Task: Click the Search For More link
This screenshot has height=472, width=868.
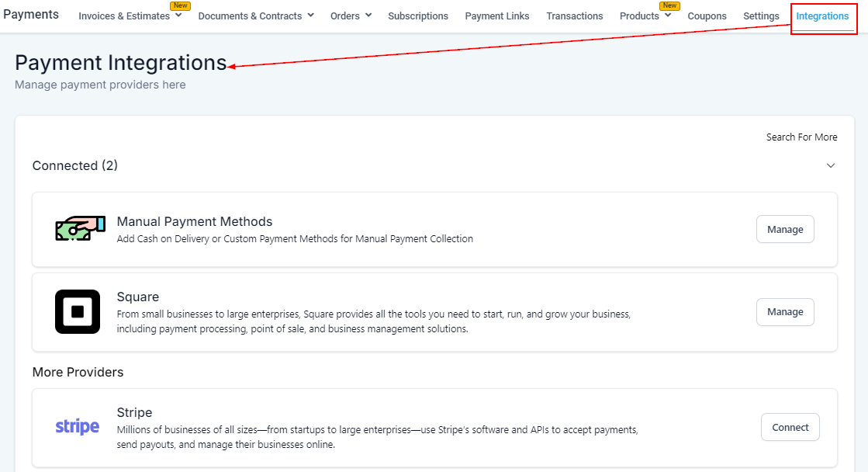Action: [x=801, y=137]
